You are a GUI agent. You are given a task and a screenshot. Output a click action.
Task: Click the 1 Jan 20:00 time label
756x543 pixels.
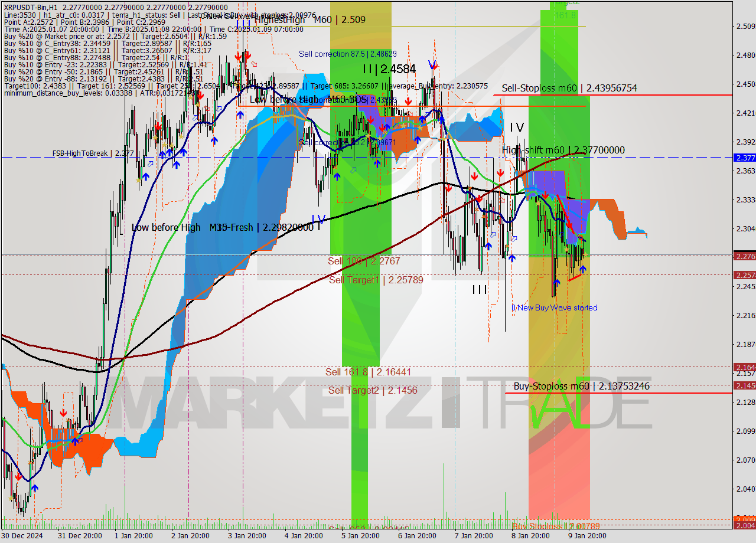[x=135, y=536]
